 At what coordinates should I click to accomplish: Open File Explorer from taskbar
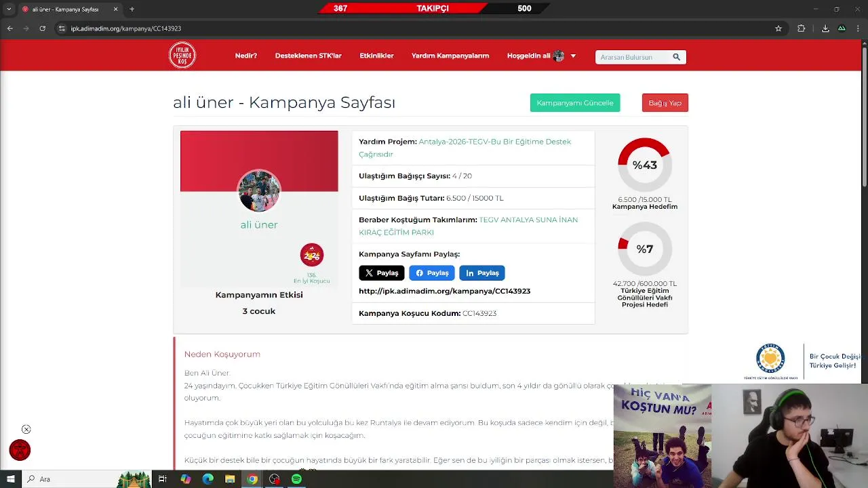click(x=230, y=479)
